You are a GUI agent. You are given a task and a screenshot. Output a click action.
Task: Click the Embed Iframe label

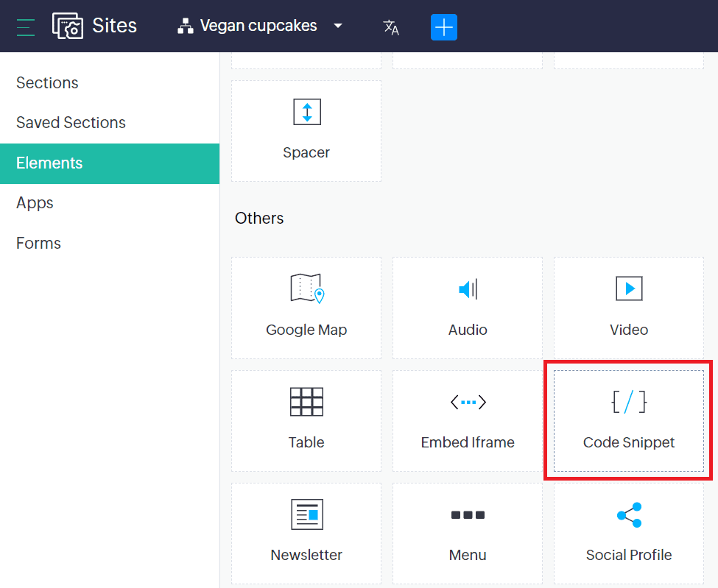point(468,442)
